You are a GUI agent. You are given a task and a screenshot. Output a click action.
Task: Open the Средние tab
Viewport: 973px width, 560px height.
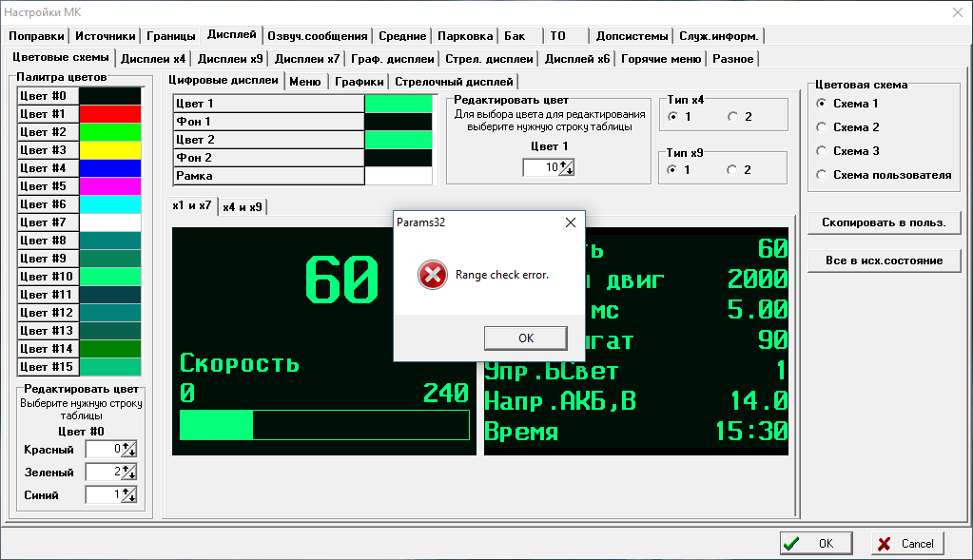402,36
